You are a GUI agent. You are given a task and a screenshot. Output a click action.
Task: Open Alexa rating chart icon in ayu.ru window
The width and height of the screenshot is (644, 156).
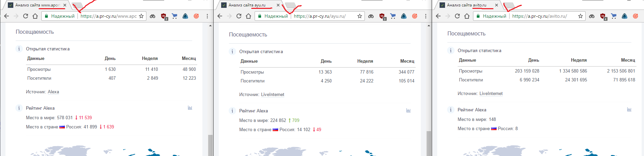pyautogui.click(x=409, y=110)
